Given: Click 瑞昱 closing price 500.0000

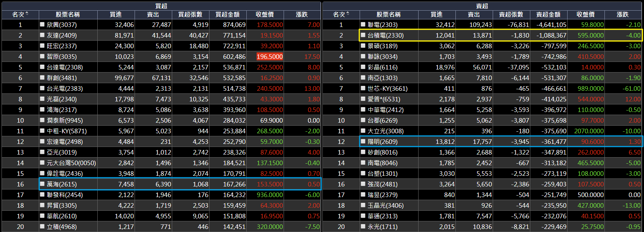Looking at the screenshot, I should [590, 195].
